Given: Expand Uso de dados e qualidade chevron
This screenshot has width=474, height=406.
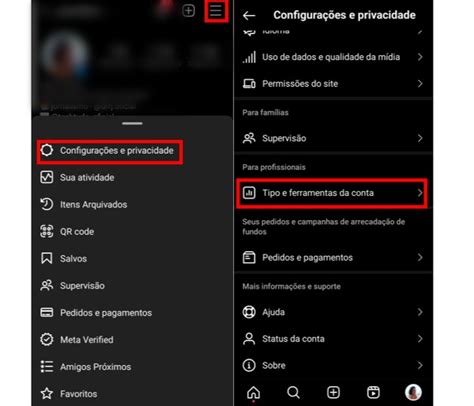Looking at the screenshot, I should click(420, 57).
